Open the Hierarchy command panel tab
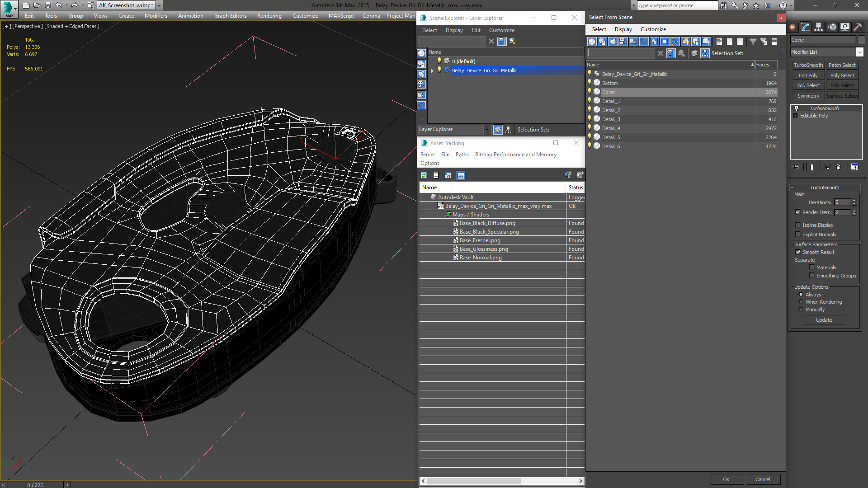Viewport: 868px width, 488px height. 819,27
